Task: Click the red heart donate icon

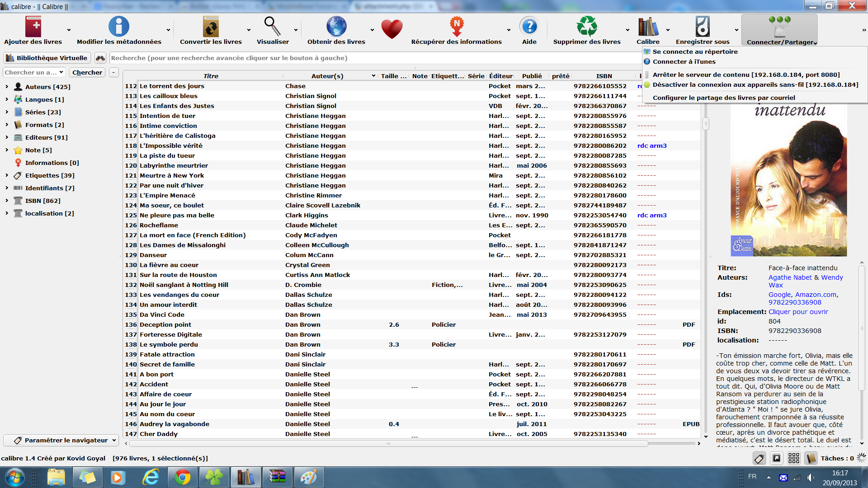Action: click(392, 29)
